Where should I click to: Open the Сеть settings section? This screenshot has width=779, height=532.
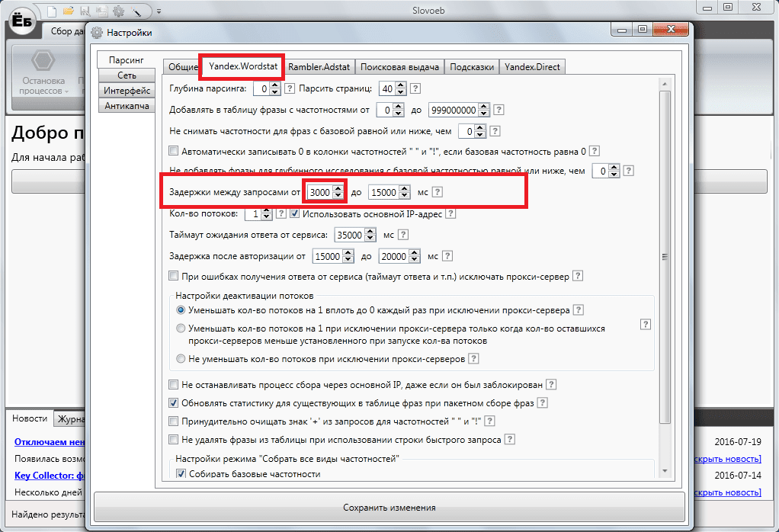click(x=127, y=75)
